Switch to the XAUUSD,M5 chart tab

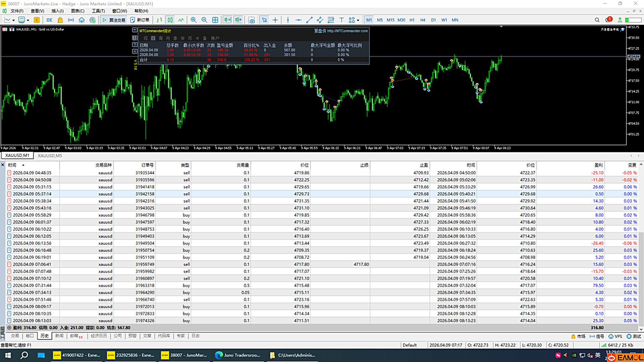pos(50,156)
